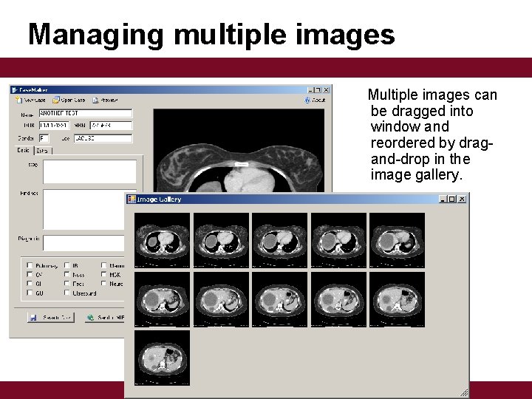The height and width of the screenshot is (399, 532).
Task: Select the lone thumbnail in third gallery row
Action: (162, 358)
